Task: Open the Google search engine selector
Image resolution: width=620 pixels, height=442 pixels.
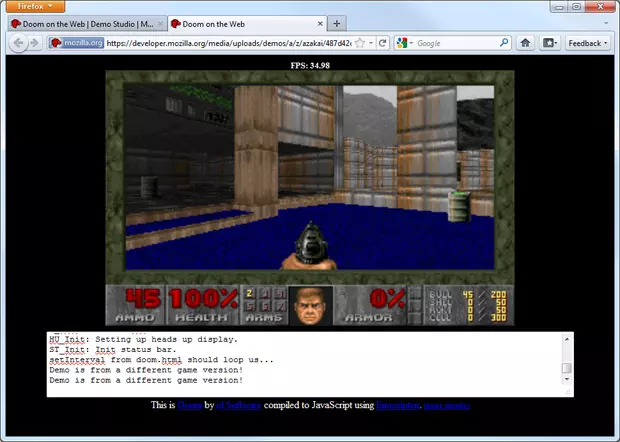Action: coord(404,43)
